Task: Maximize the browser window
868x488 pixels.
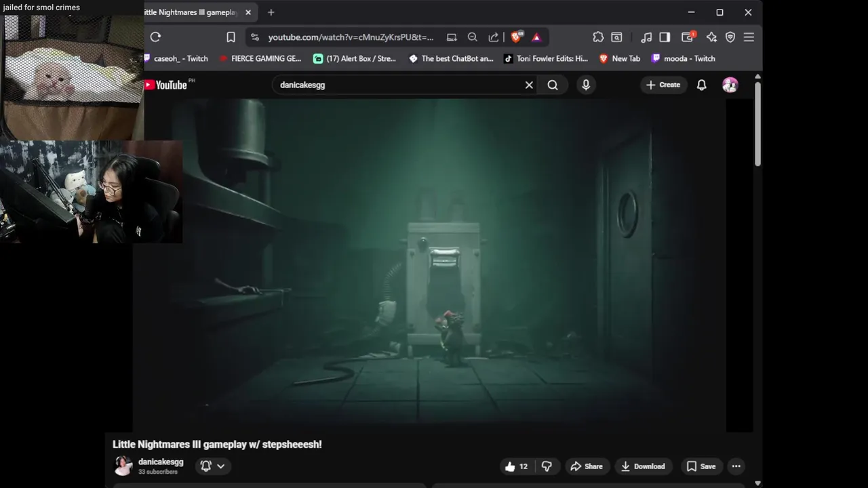Action: click(x=719, y=12)
